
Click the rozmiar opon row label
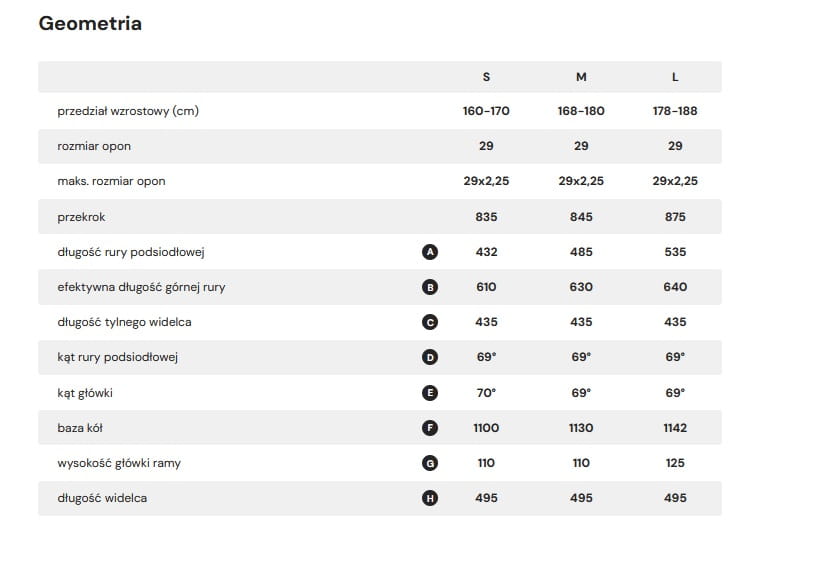(x=94, y=146)
